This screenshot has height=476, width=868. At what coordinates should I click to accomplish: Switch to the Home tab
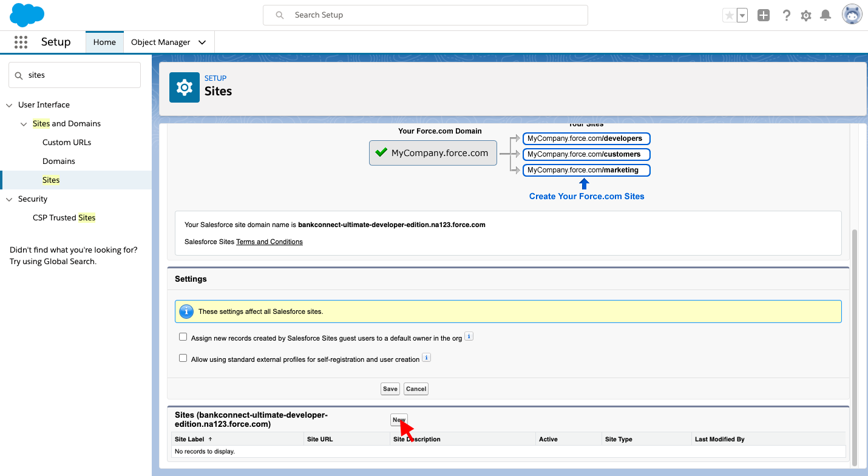pyautogui.click(x=104, y=42)
